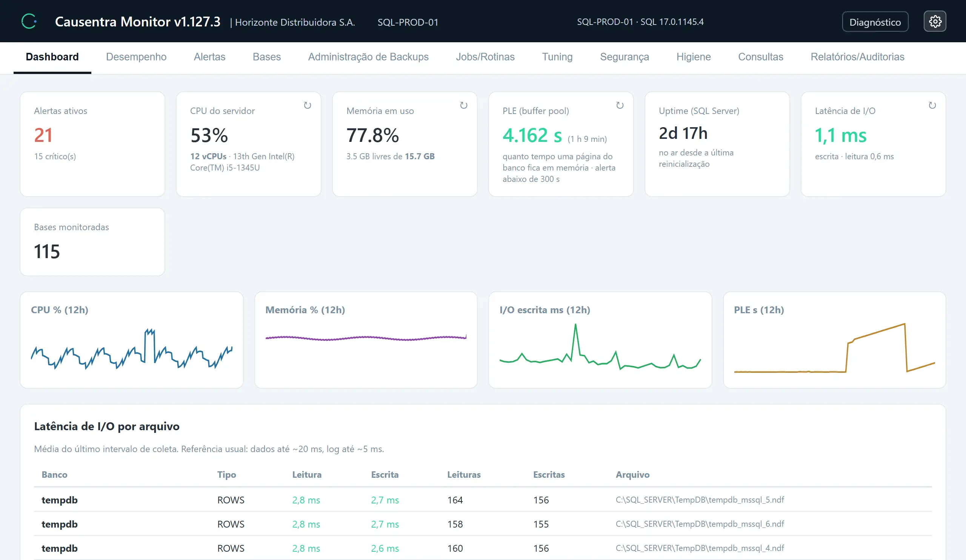Open the settings gear icon
The width and height of the screenshot is (966, 560).
935,22
